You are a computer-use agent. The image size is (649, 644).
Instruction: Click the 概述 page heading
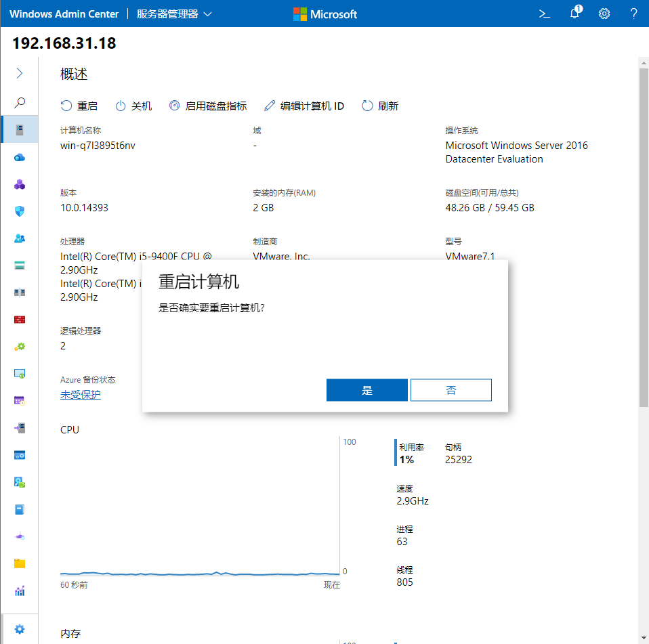[x=74, y=74]
